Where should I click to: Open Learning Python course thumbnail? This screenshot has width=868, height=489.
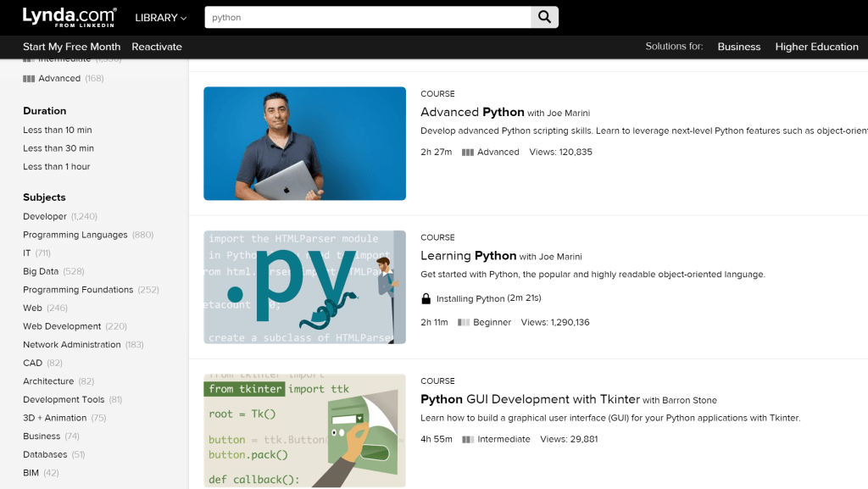304,287
